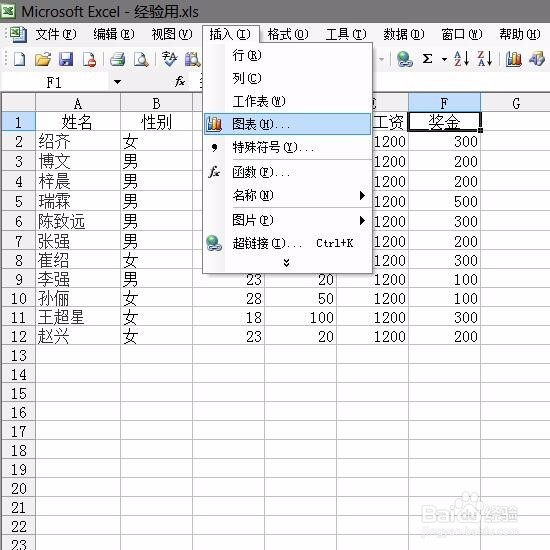Select row 20 header

(x=19, y=489)
